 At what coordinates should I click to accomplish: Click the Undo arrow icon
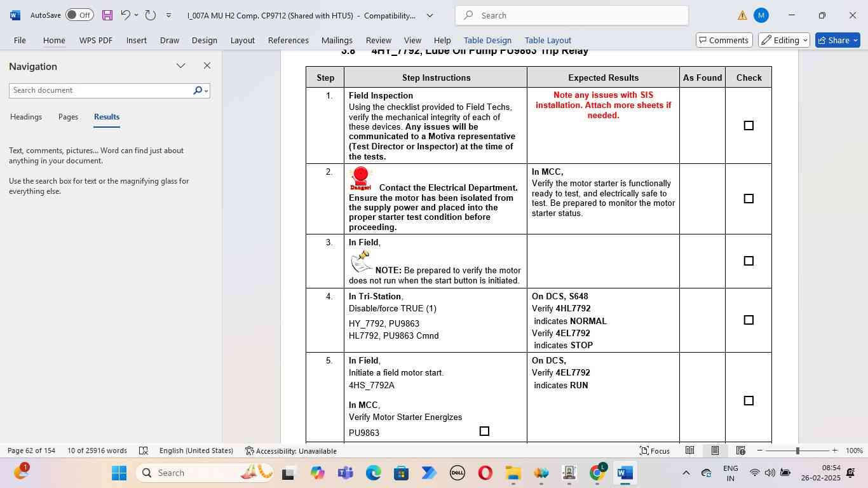pos(125,15)
